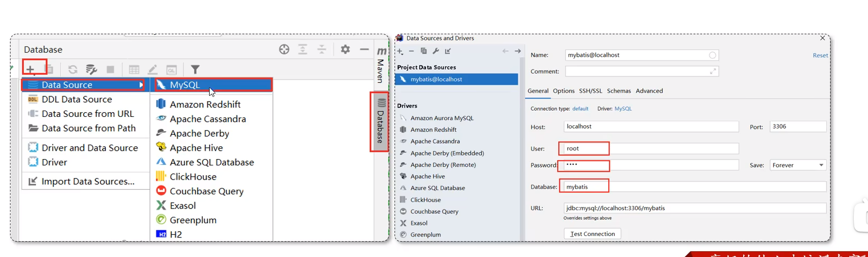Image resolution: width=868 pixels, height=257 pixels.
Task: Click the add plus icon in Data Sources dialog
Action: point(400,51)
